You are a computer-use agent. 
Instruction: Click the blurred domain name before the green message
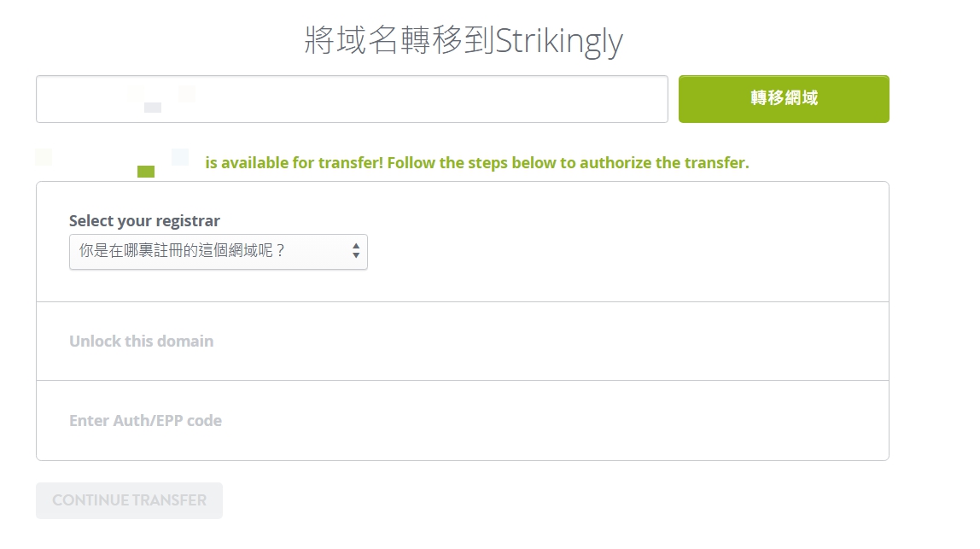113,163
